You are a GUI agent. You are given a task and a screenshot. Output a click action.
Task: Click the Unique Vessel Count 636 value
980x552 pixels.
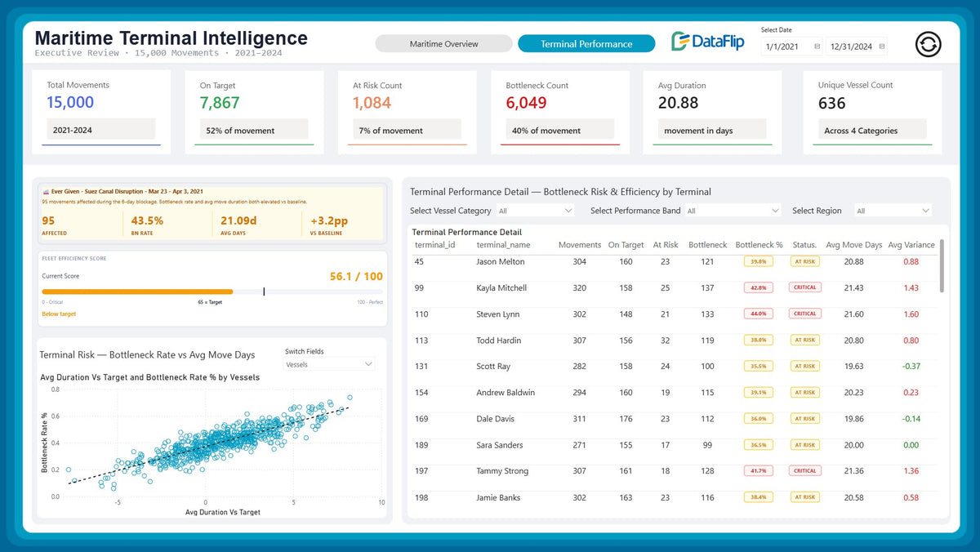832,103
